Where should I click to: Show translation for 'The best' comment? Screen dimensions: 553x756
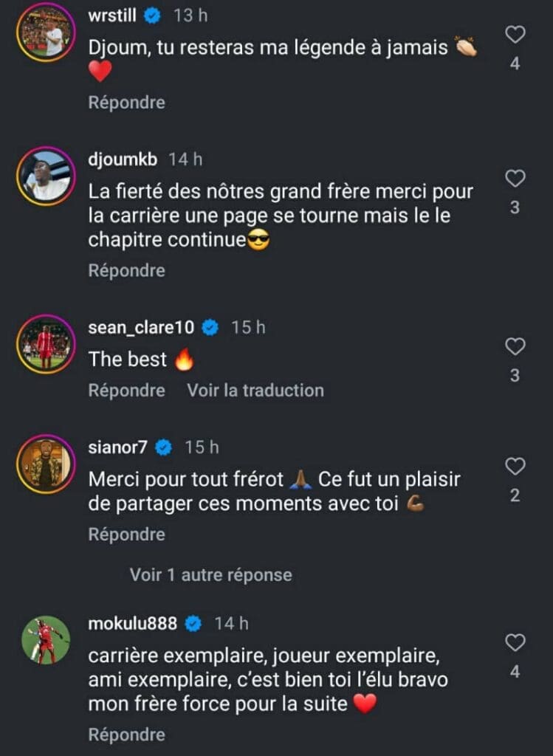click(255, 390)
